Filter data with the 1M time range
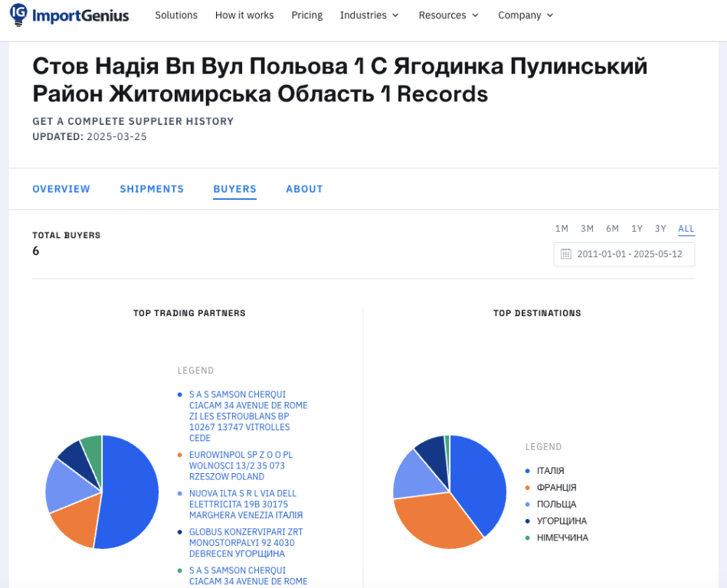The height and width of the screenshot is (588, 727). [x=562, y=228]
